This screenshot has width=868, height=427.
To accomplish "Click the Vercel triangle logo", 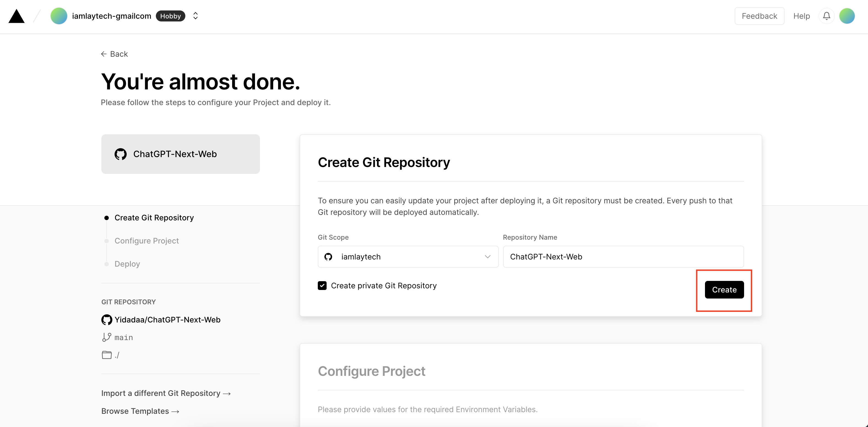I will click(16, 16).
